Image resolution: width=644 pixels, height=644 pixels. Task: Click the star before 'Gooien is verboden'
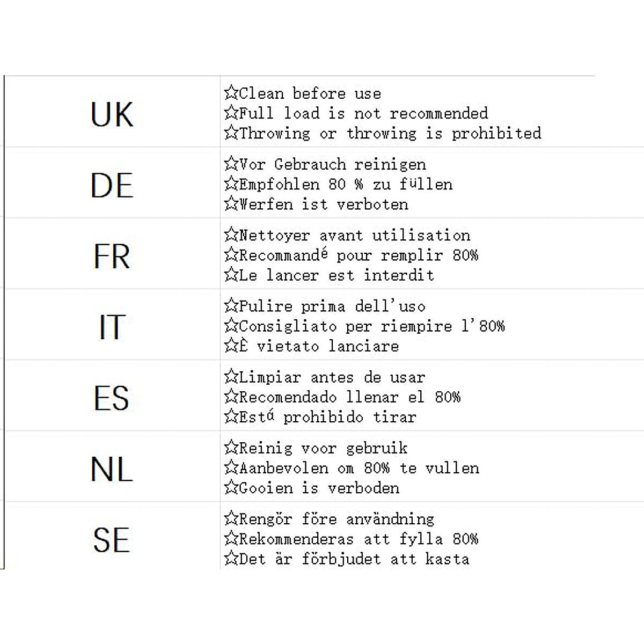[x=231, y=487]
